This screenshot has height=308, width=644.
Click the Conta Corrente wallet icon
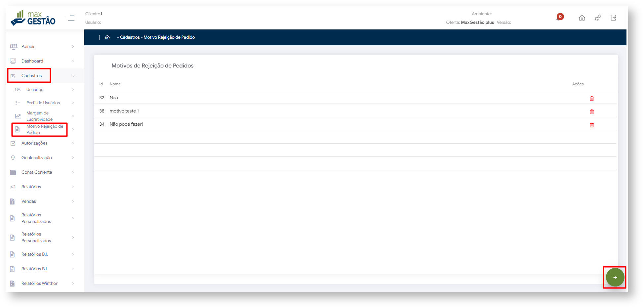(13, 172)
